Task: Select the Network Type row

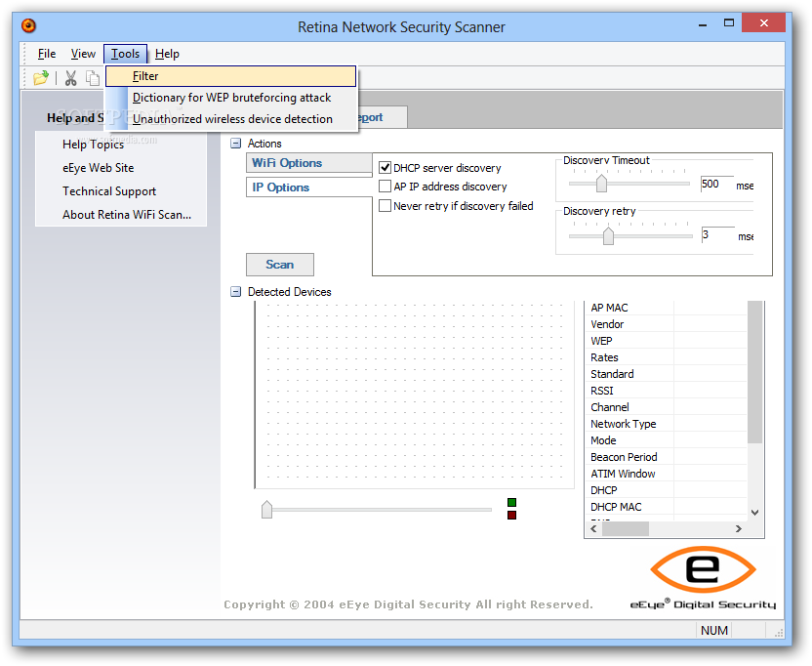Action: pos(667,424)
